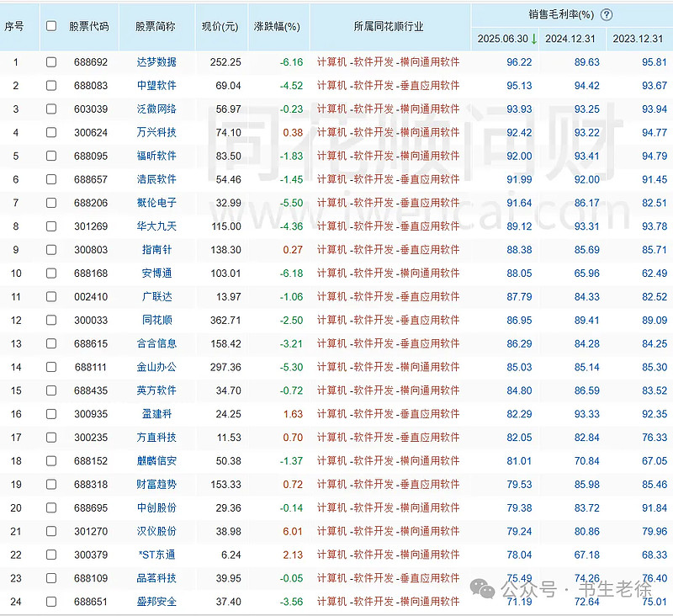The width and height of the screenshot is (673, 616).
Task: Click 序号 column header
Action: click(13, 27)
